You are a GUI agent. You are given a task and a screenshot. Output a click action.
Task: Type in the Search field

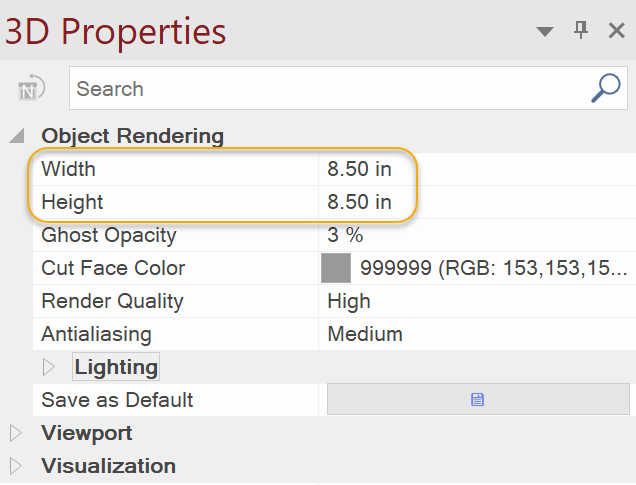pyautogui.click(x=330, y=89)
